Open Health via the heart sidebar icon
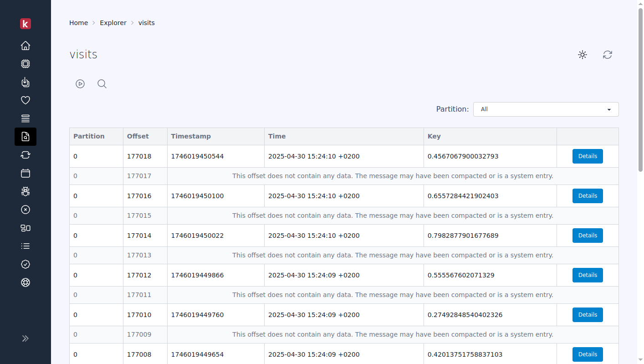The image size is (644, 364). pos(26,100)
